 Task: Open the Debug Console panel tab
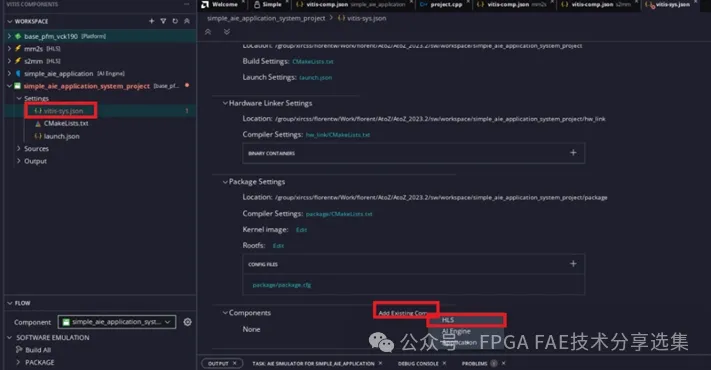[418, 363]
